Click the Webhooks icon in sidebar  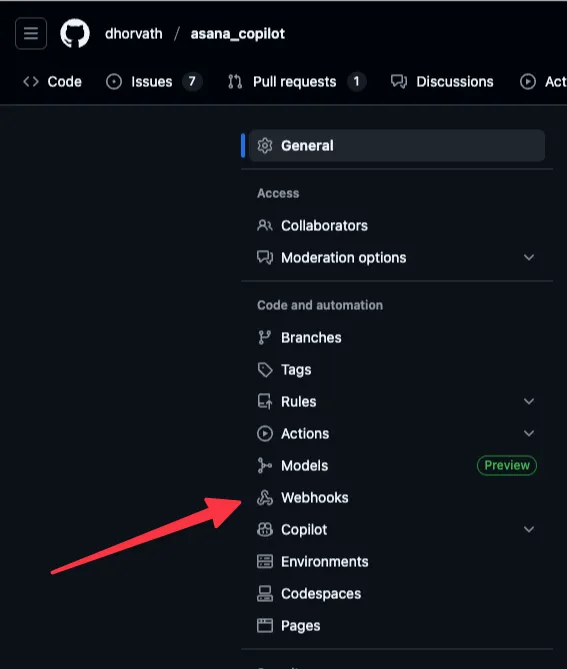point(265,497)
